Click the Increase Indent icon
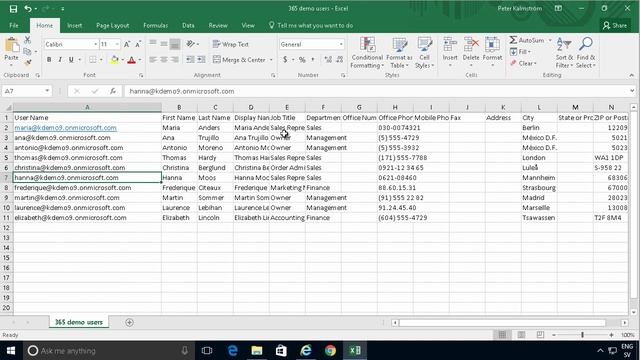The width and height of the screenshot is (640, 360). coord(201,60)
